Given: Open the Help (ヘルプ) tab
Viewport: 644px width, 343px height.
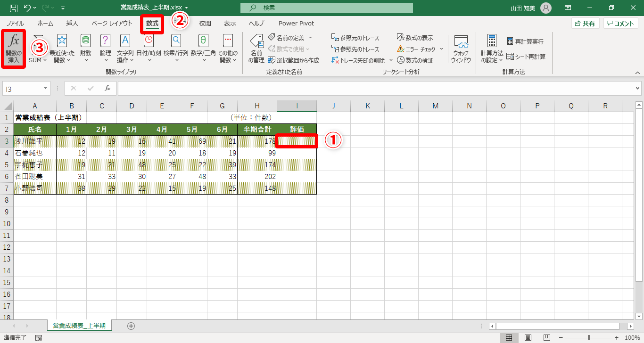Looking at the screenshot, I should coord(256,23).
